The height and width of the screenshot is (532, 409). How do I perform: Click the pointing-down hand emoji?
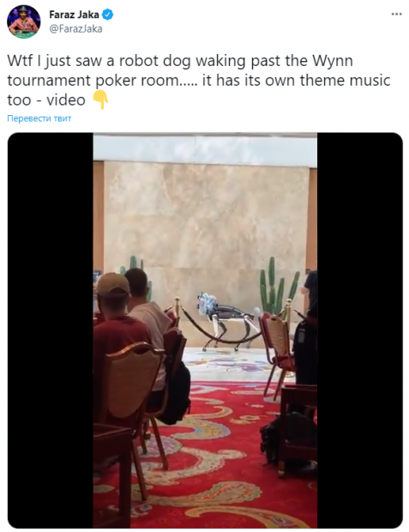[100, 100]
